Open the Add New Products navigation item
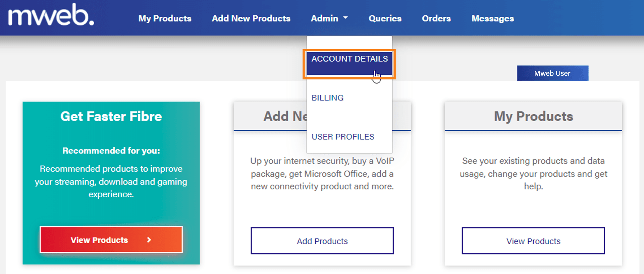This screenshot has height=274, width=644. pyautogui.click(x=251, y=18)
